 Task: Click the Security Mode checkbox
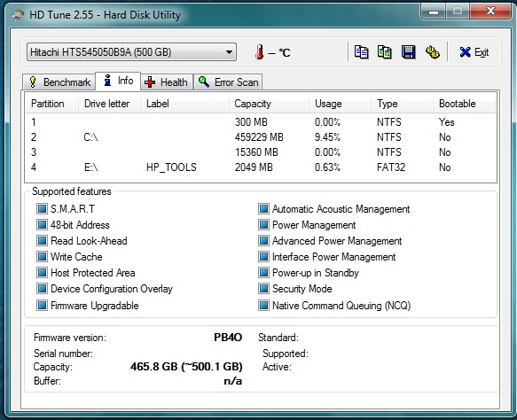point(263,289)
